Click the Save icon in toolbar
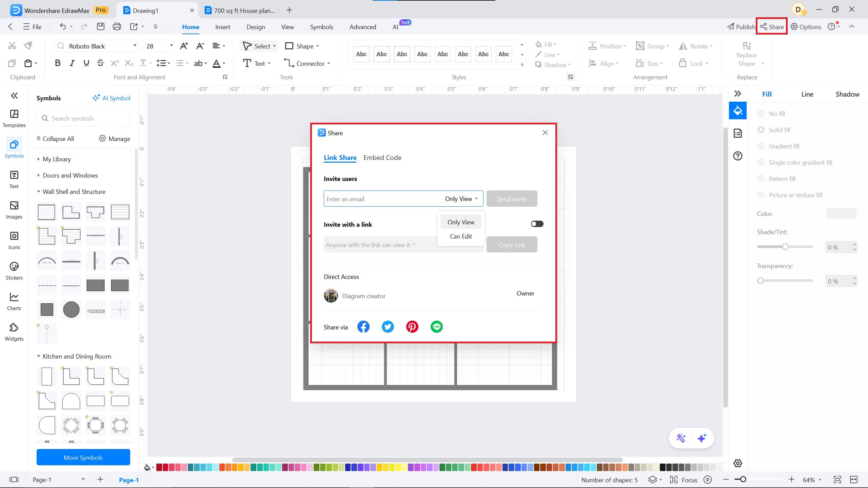 coord(100,26)
